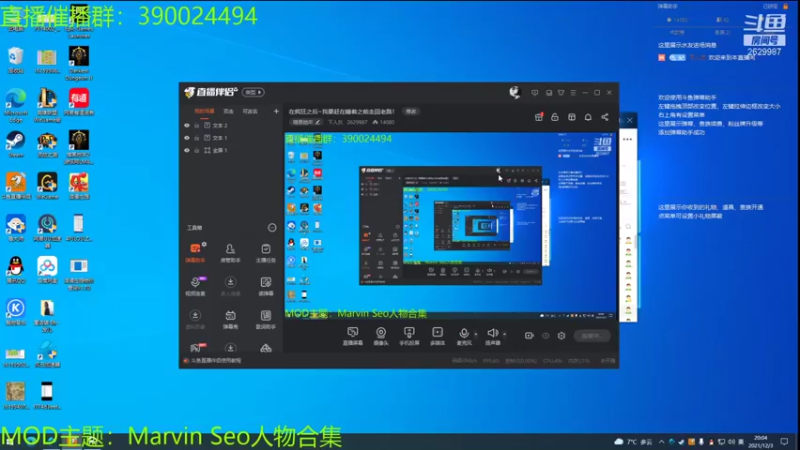Image resolution: width=800 pixels, height=450 pixels.
Task: Open the QQ penguin desktop shortcut
Action: pyautogui.click(x=15, y=270)
